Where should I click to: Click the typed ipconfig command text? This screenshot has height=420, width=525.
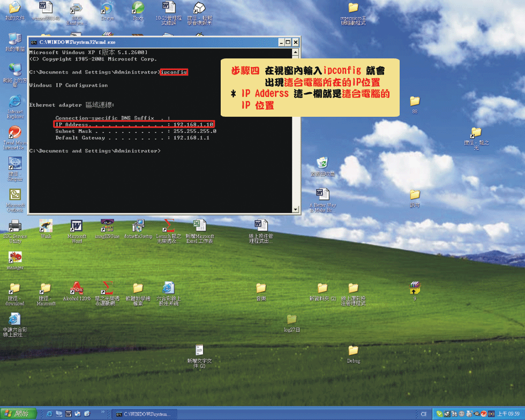click(x=174, y=72)
